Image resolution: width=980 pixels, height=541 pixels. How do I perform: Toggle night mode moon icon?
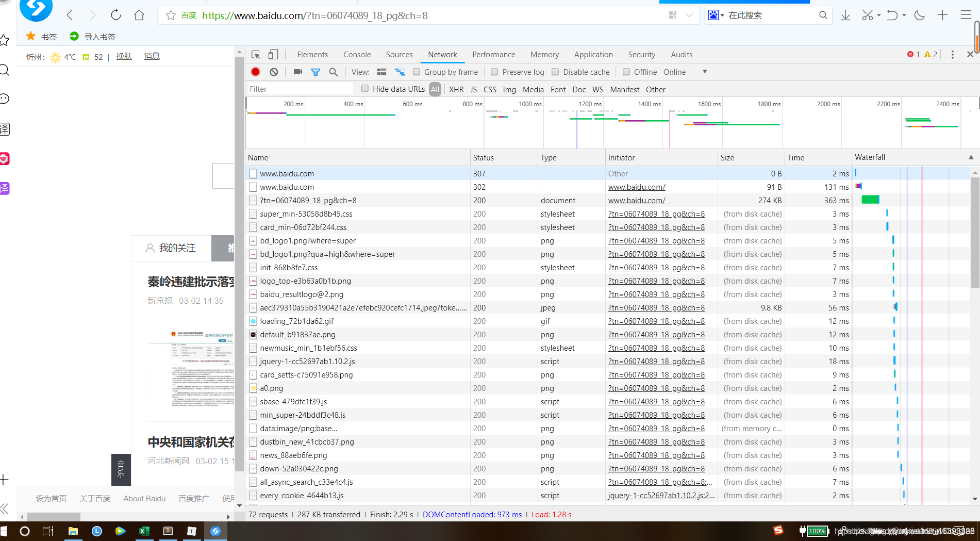point(919,15)
